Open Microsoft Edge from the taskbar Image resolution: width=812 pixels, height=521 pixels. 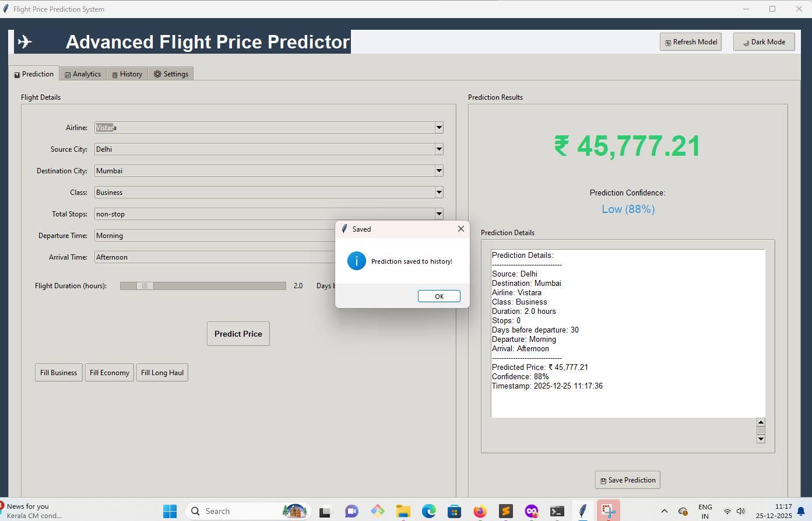pyautogui.click(x=429, y=512)
